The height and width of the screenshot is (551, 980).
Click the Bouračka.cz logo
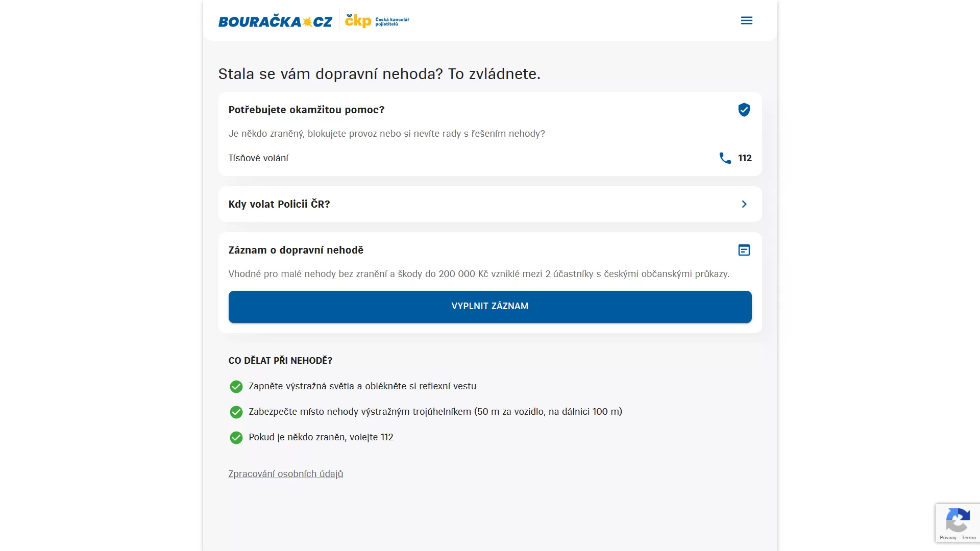[275, 21]
